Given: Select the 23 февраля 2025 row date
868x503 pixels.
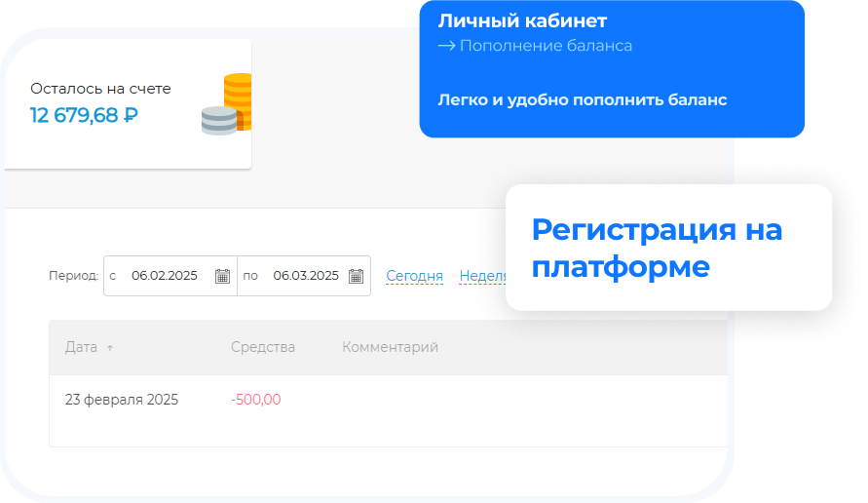Looking at the screenshot, I should (x=122, y=400).
